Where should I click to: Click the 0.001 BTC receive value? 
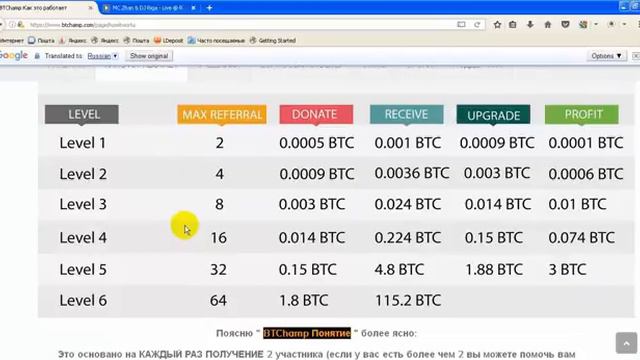[407, 143]
